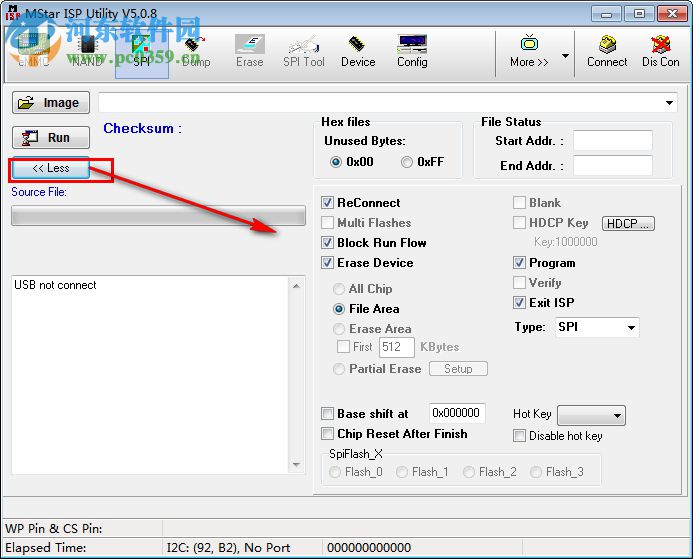Enable the Base shift at checkbox
The width and height of the screenshot is (693, 559).
[327, 414]
